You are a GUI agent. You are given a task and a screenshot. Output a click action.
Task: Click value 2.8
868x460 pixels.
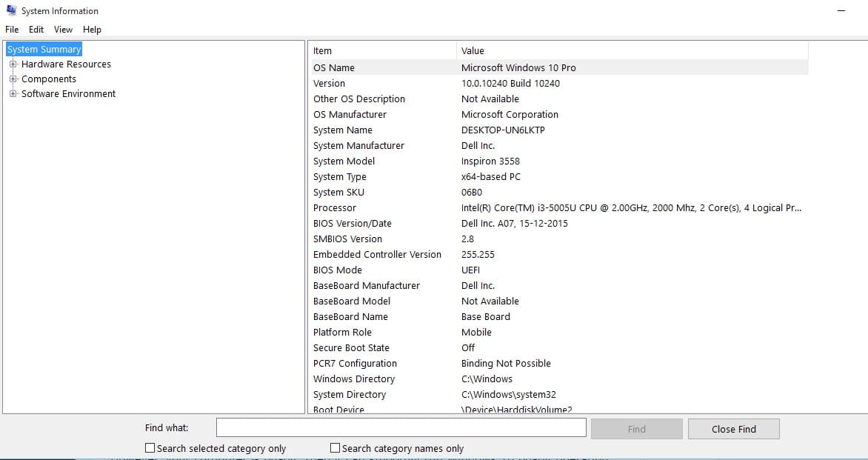[467, 239]
